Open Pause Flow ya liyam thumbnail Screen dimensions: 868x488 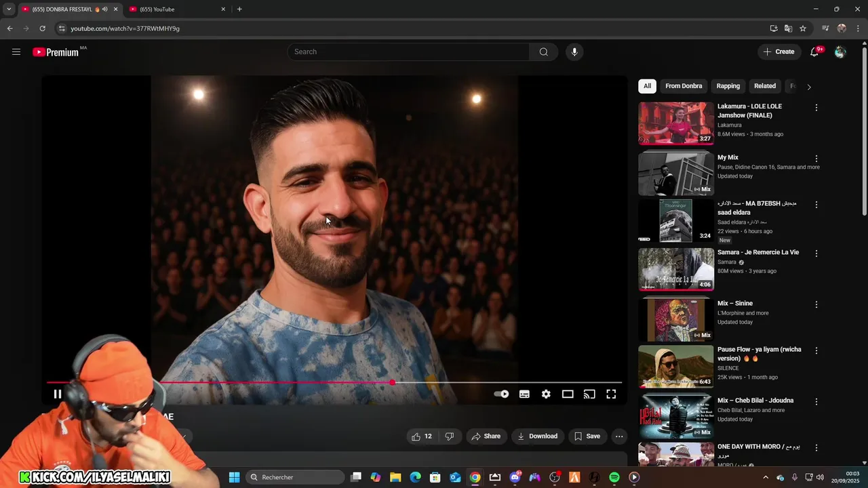pos(676,367)
